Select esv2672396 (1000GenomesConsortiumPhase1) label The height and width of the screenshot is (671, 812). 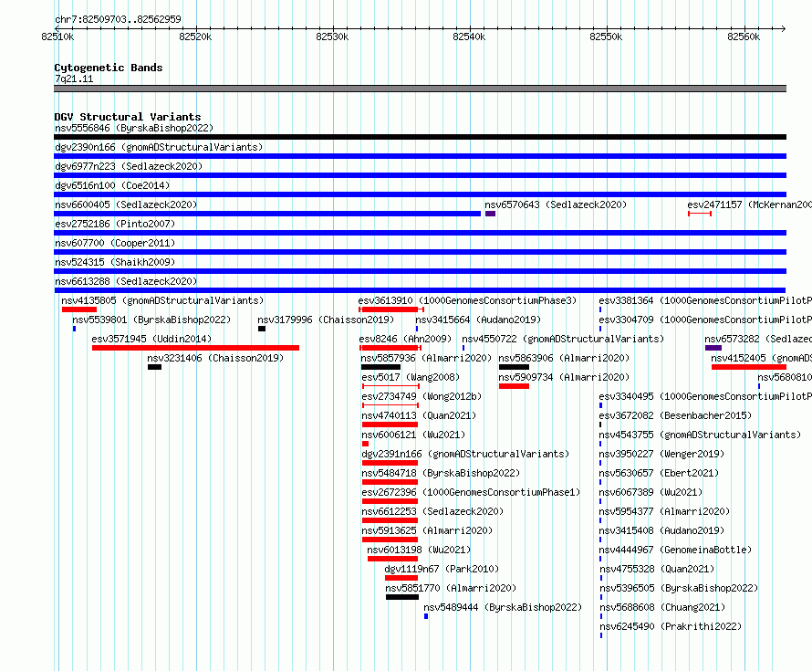[471, 492]
